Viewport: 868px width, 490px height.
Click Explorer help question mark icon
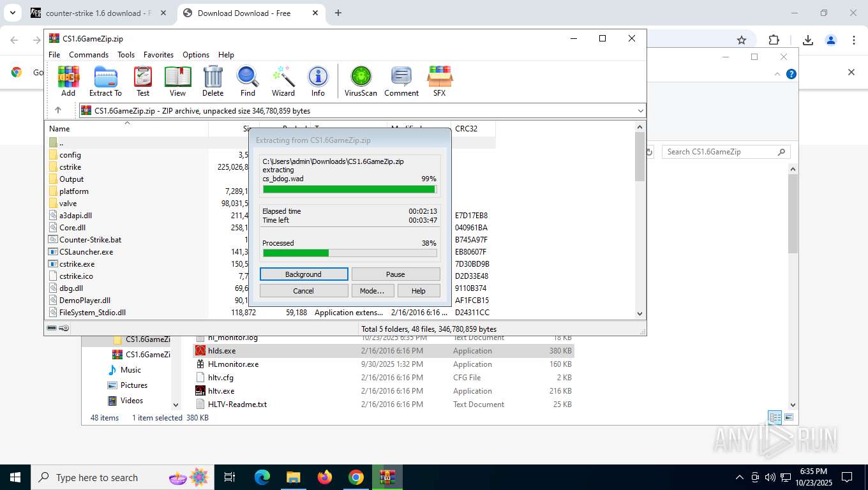click(791, 74)
